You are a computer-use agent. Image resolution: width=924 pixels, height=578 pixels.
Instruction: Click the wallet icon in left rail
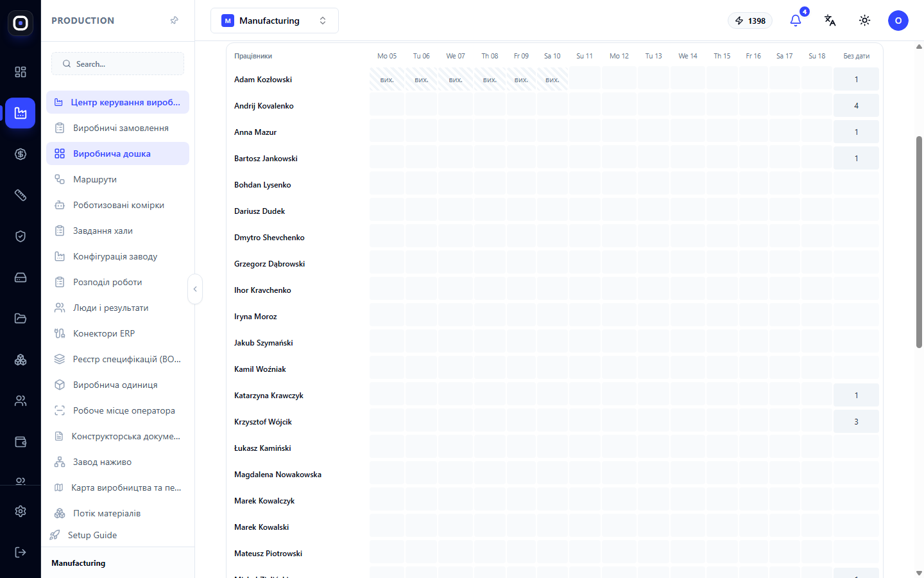coord(21,442)
